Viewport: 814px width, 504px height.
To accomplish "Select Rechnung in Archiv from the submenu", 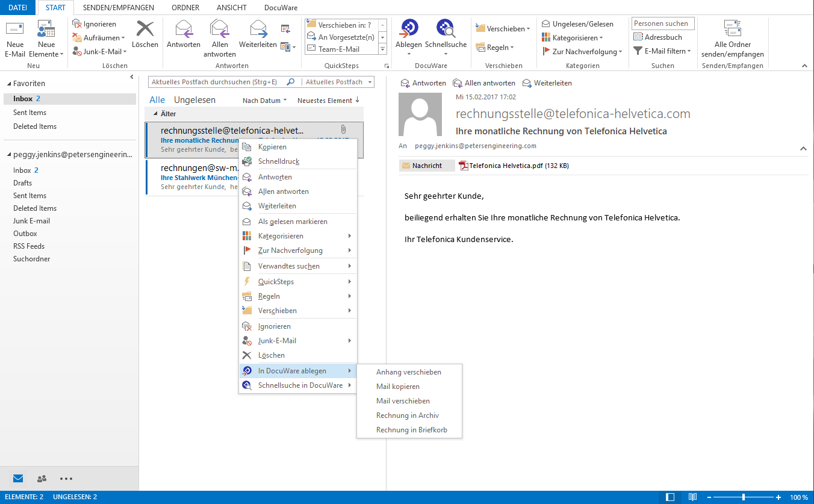I will [408, 415].
